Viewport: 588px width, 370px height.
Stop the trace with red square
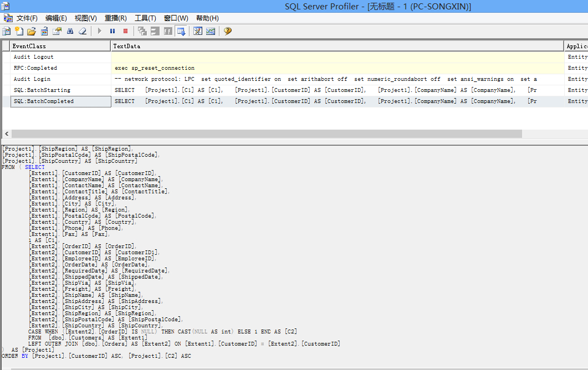[126, 31]
